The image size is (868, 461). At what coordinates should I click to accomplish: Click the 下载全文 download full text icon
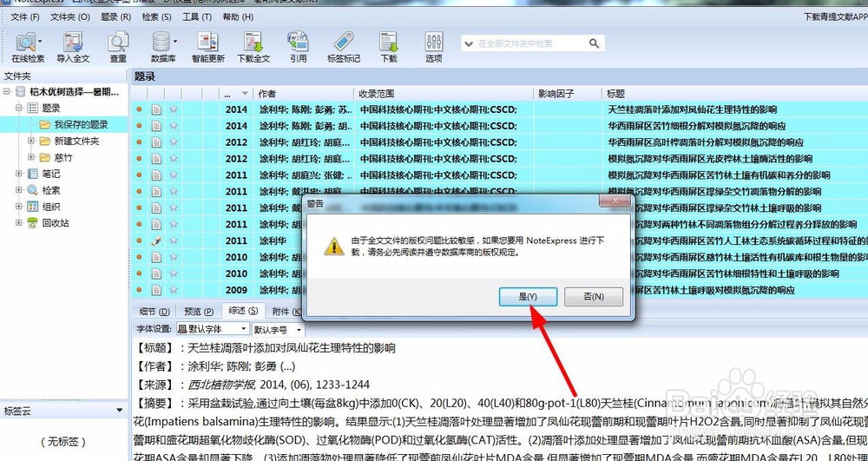click(253, 47)
